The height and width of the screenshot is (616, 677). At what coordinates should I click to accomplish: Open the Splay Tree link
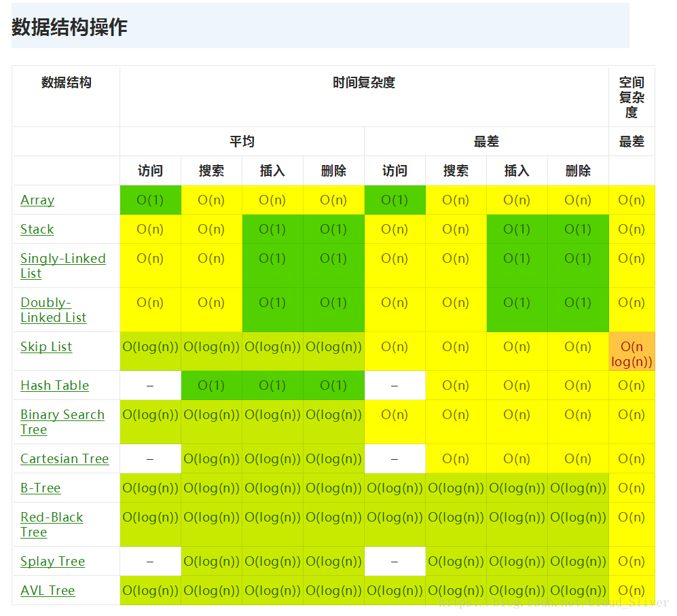pos(53,561)
